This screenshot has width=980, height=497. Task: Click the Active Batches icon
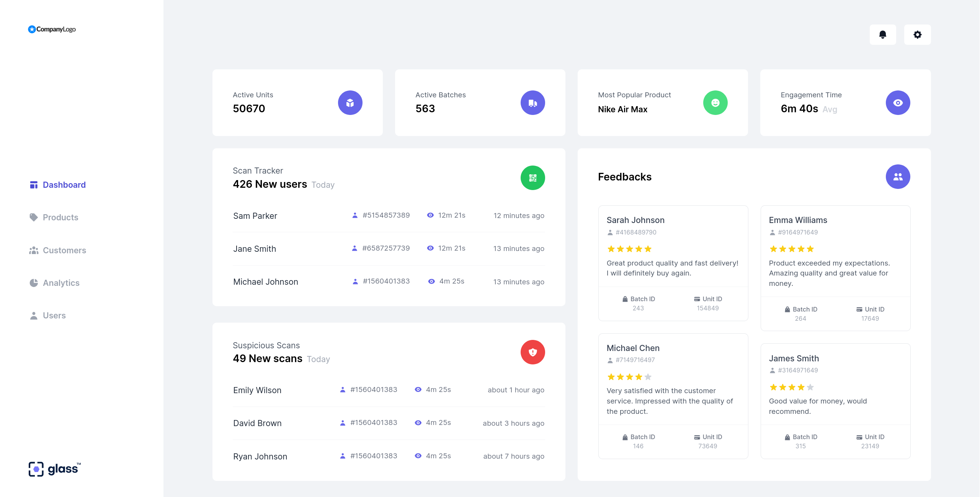[x=532, y=102]
